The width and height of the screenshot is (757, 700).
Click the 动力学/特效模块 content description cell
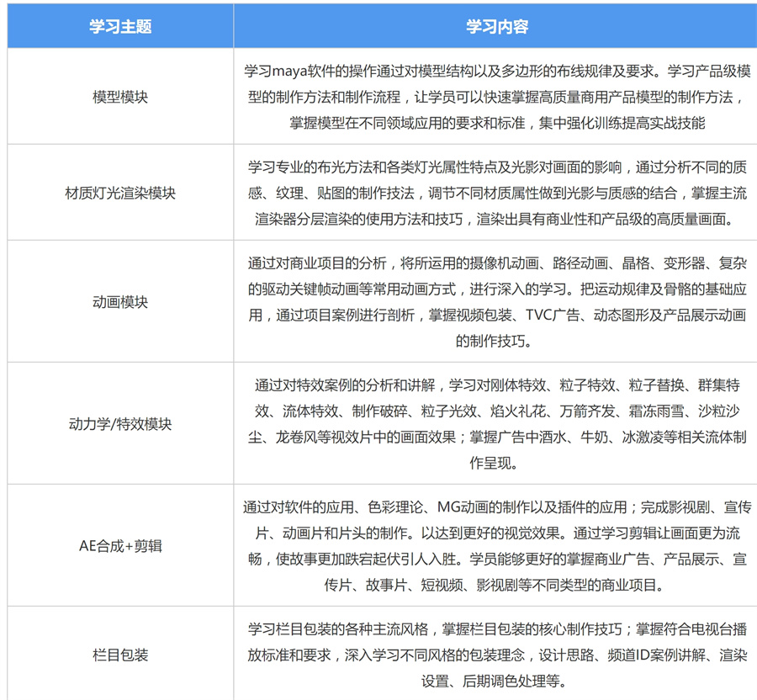pos(495,423)
